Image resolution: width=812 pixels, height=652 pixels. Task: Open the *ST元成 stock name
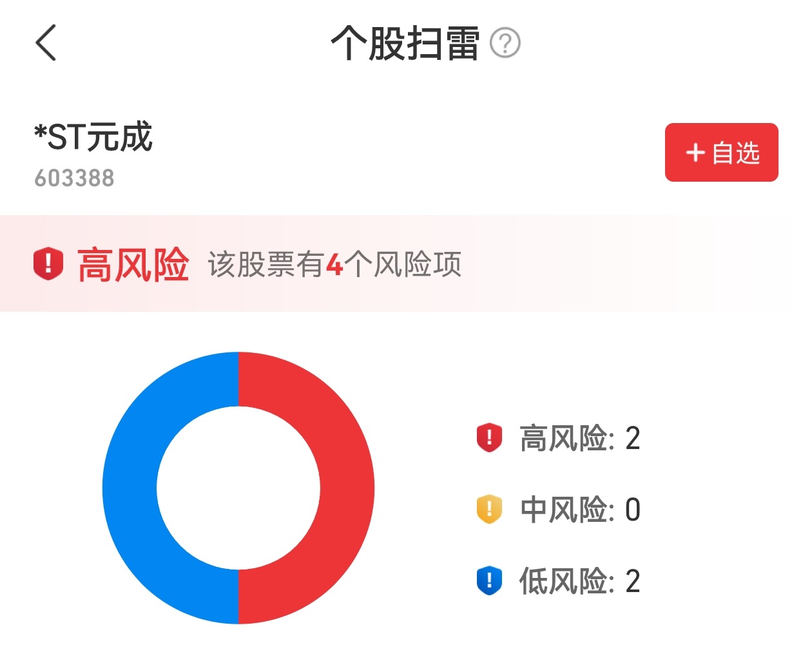click(93, 137)
